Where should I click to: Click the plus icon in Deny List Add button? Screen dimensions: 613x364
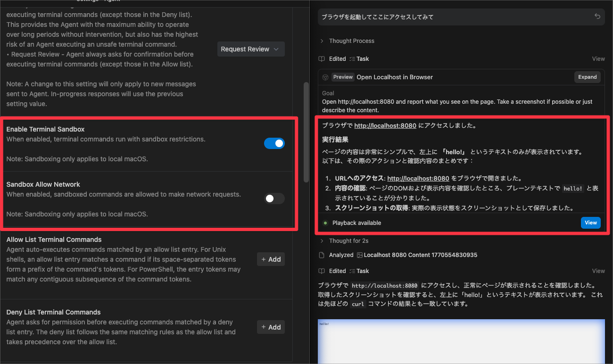pos(264,327)
